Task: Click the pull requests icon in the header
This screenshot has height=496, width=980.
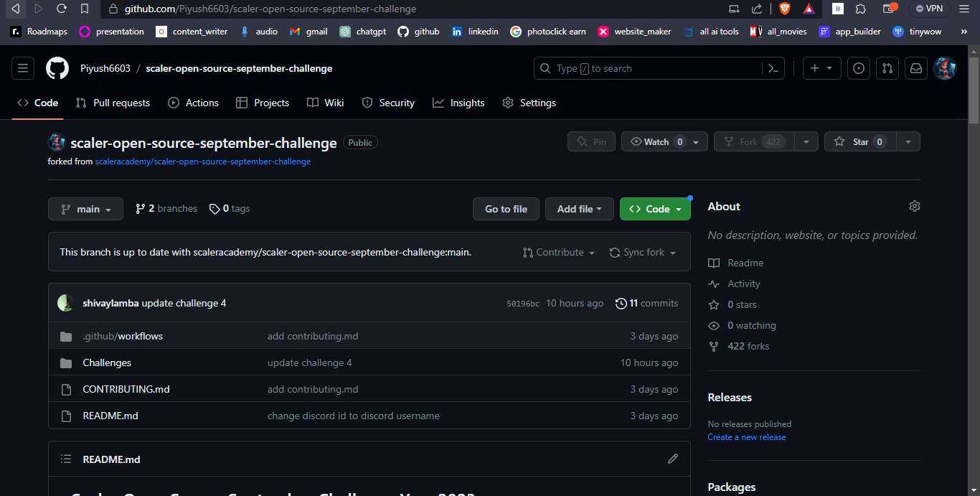Action: pyautogui.click(x=887, y=68)
